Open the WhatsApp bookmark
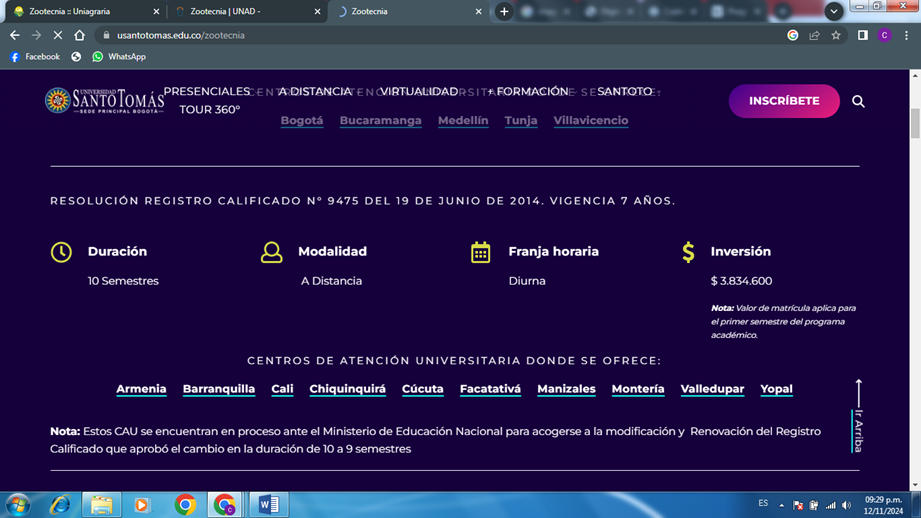The height and width of the screenshot is (518, 921). (119, 57)
